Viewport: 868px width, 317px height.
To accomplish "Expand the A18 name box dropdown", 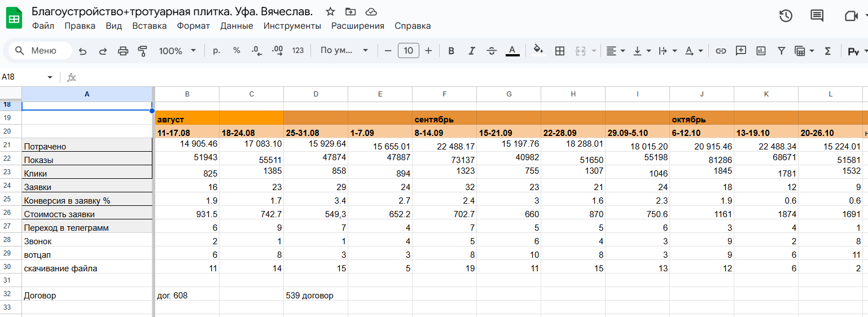I will 50,77.
